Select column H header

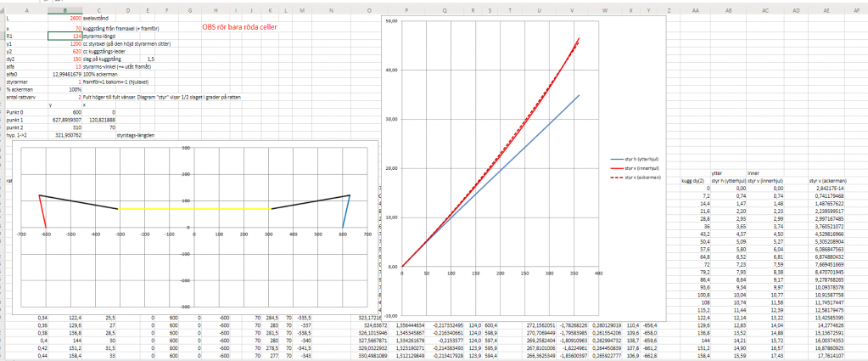215,10
